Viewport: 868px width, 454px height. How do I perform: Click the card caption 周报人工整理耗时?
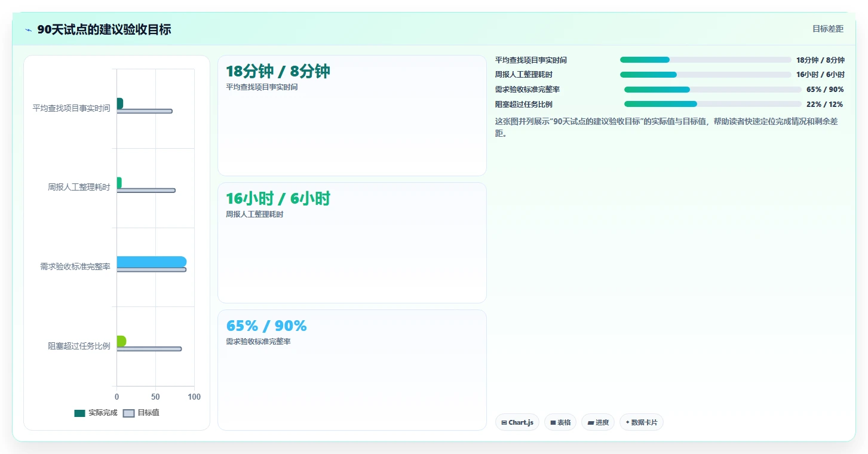pyautogui.click(x=254, y=214)
